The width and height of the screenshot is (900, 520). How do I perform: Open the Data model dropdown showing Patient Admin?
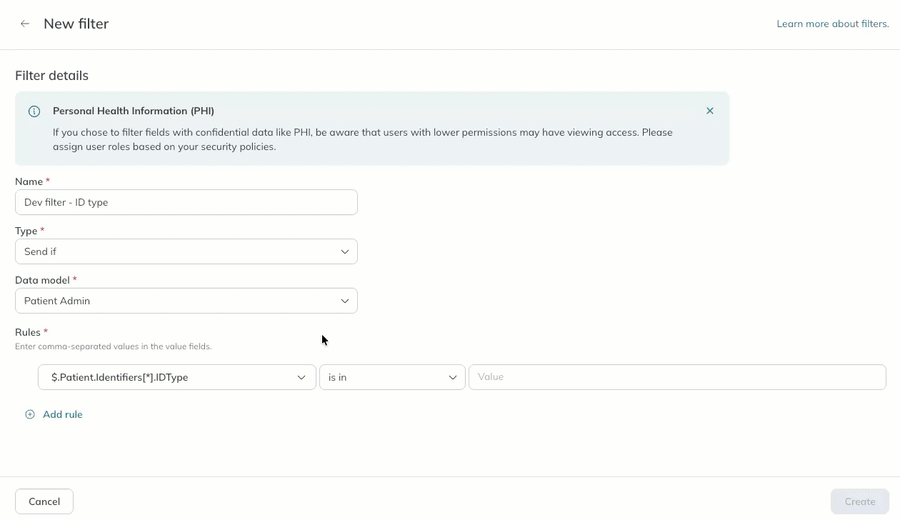pos(186,301)
